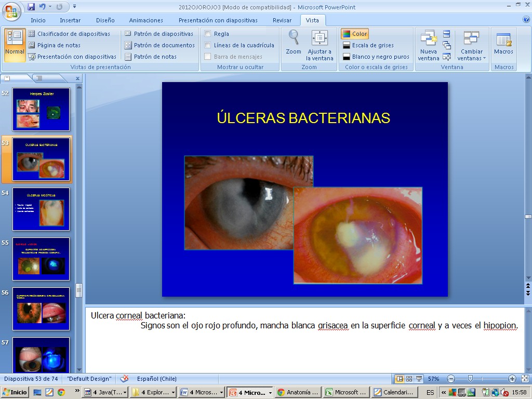This screenshot has height=399, width=532.
Task: Click the Nueva ventana icon
Action: (429, 38)
